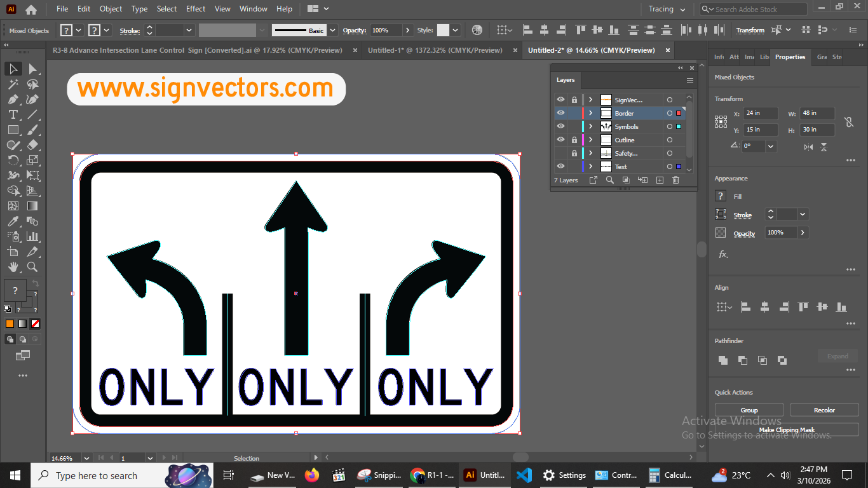Screen dimensions: 868x488
Task: Click the orange Color mode swatch
Action: tap(10, 323)
